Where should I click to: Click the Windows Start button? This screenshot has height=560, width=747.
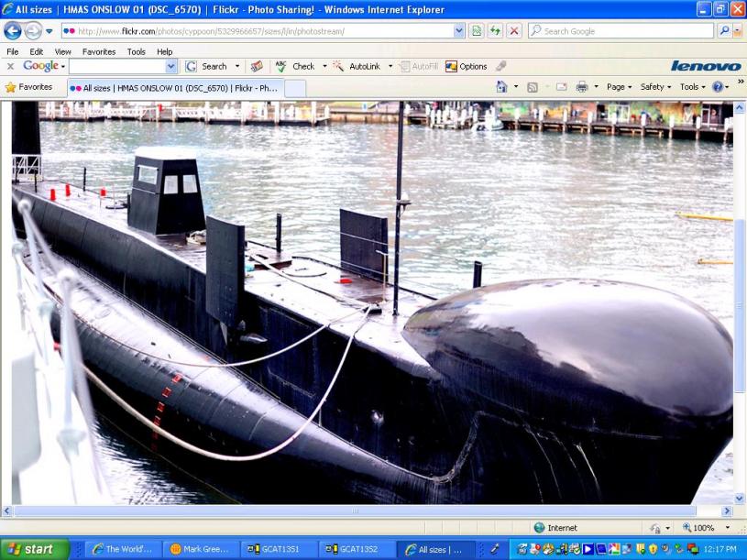tap(34, 549)
